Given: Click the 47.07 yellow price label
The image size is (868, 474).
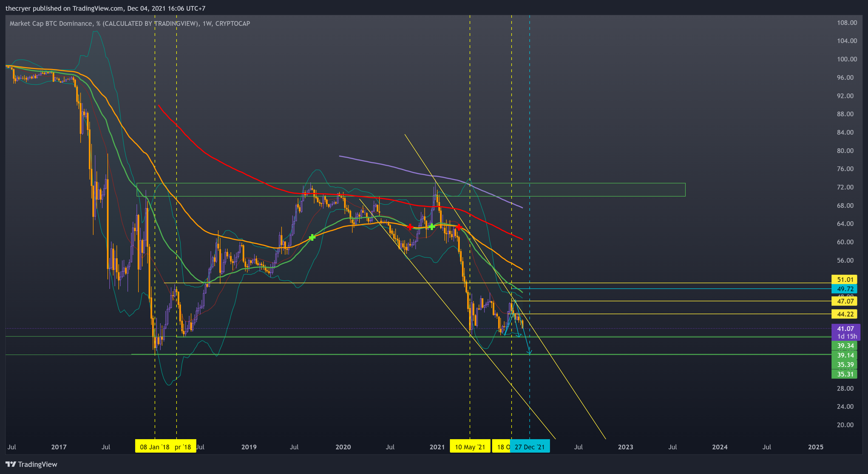Looking at the screenshot, I should [x=844, y=301].
